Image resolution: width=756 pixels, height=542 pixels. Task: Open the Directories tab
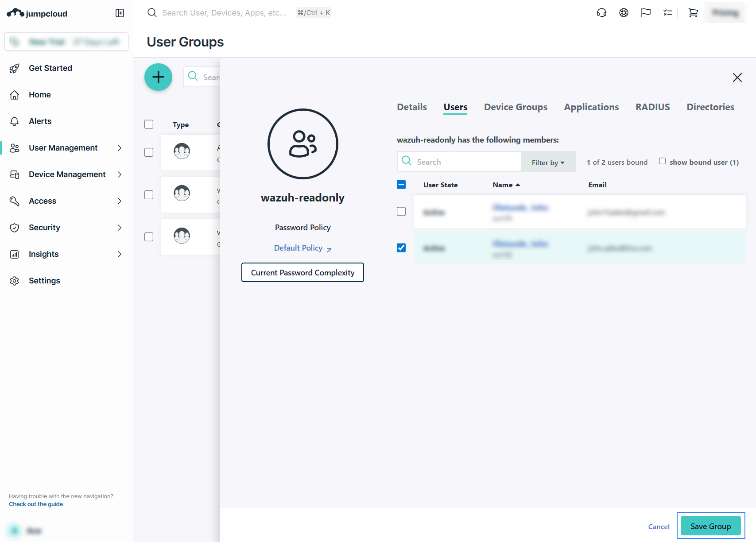click(x=710, y=107)
